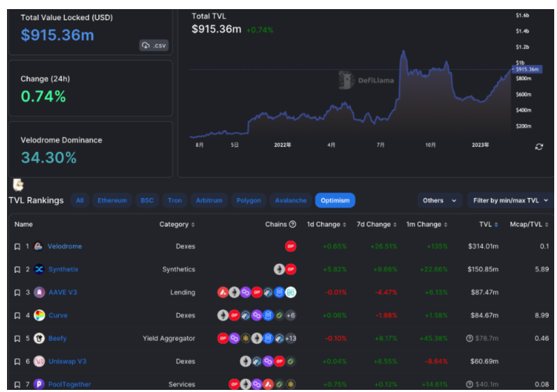The height and width of the screenshot is (392, 557).
Task: Select the Optimism chain tab
Action: click(x=335, y=200)
